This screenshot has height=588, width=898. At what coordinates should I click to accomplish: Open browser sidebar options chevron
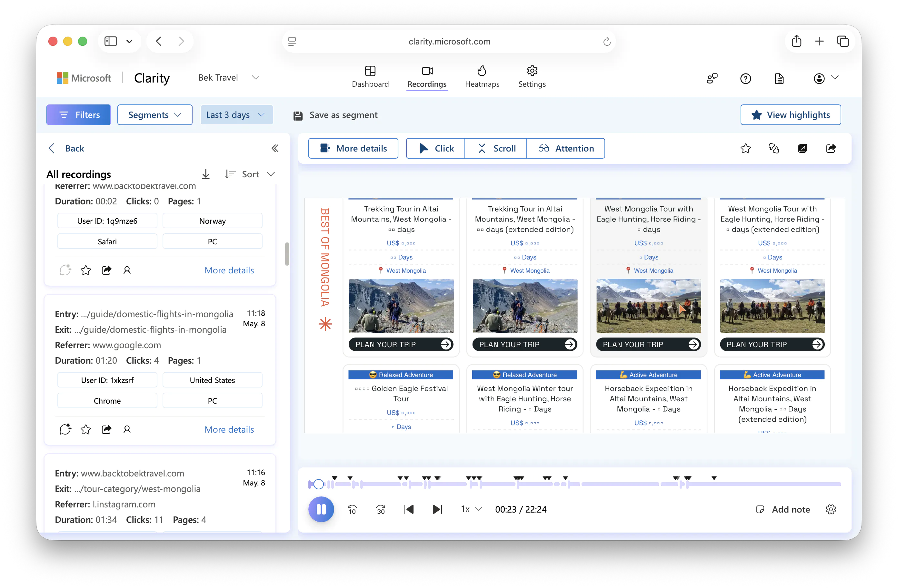(x=129, y=41)
